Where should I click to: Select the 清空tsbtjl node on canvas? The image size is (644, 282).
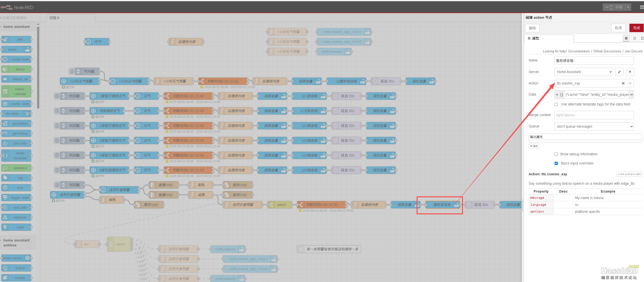(149, 205)
